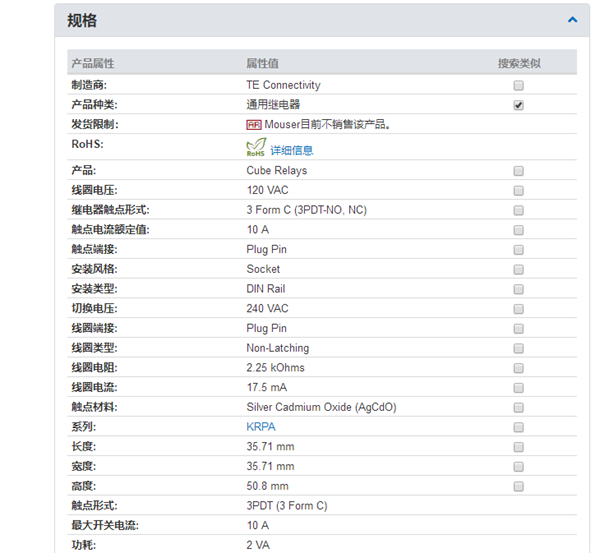Click the Silver Cadmium Oxide (AgCdO) value
Viewport: 600px width, 553px height.
click(x=321, y=407)
